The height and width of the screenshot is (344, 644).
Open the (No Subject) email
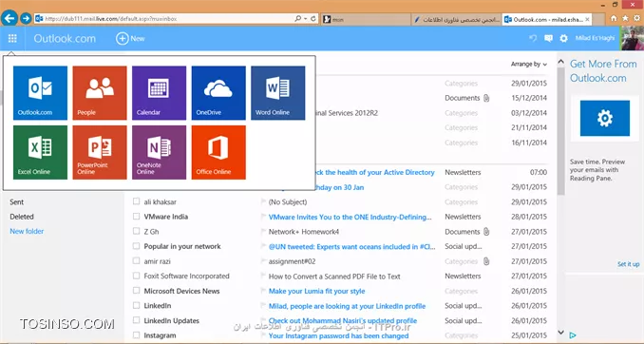[288, 202]
